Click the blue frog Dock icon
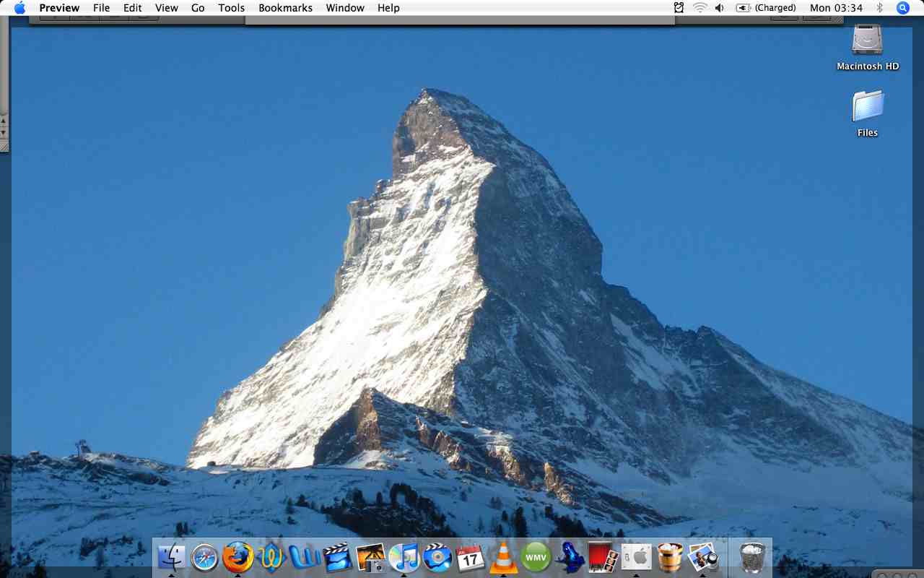 570,557
